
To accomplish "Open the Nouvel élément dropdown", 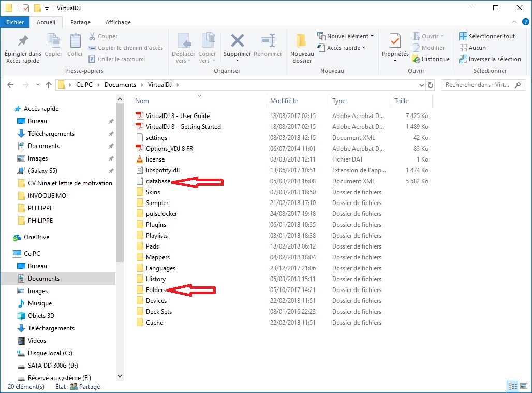I will coord(345,36).
